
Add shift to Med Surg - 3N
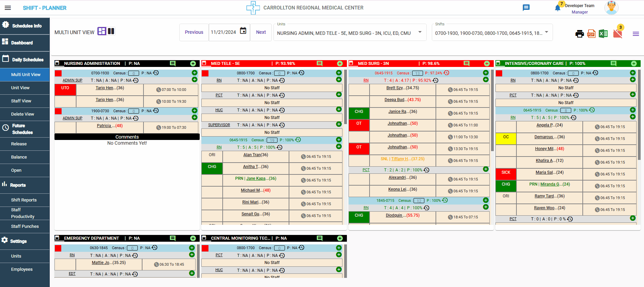(487, 64)
